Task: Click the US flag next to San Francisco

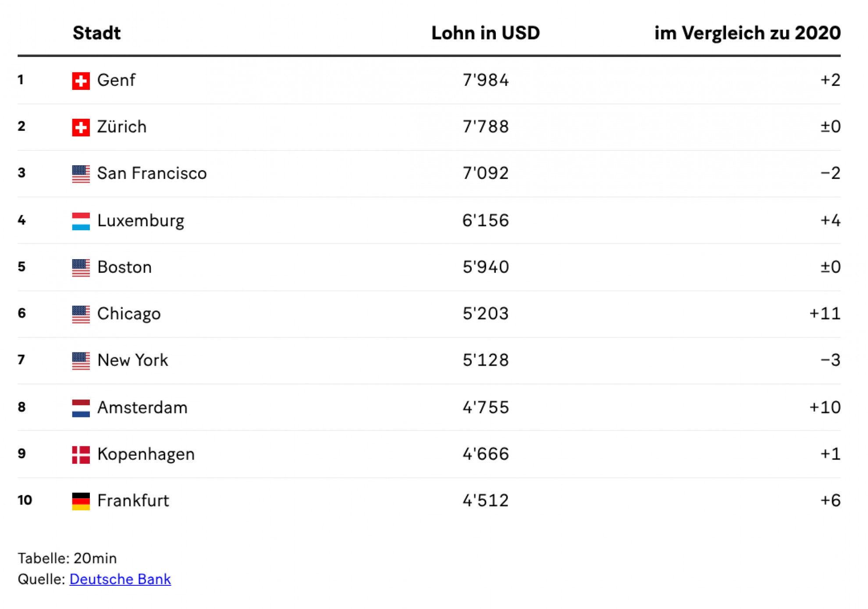Action: tap(81, 174)
